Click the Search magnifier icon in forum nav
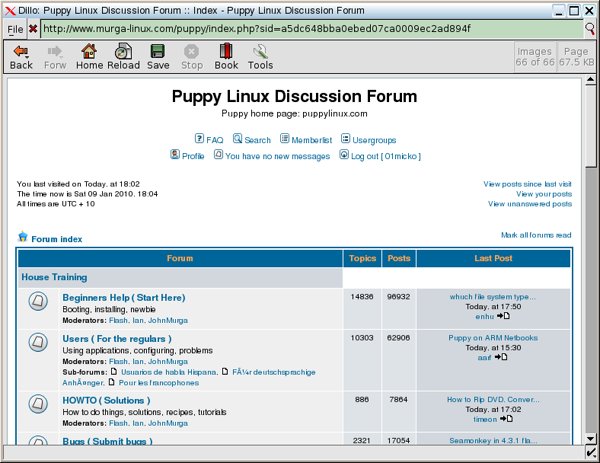This screenshot has height=463, width=600. (237, 138)
